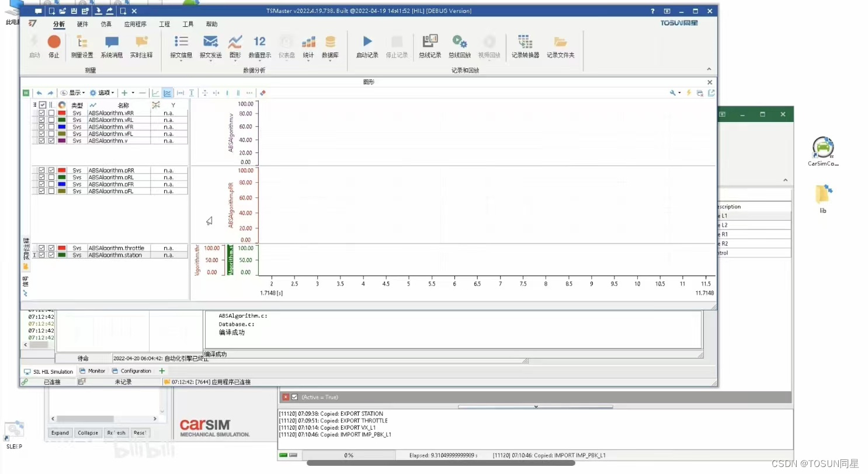Click the plus add-signal icon
Screen dimensions: 868x474
pos(124,93)
